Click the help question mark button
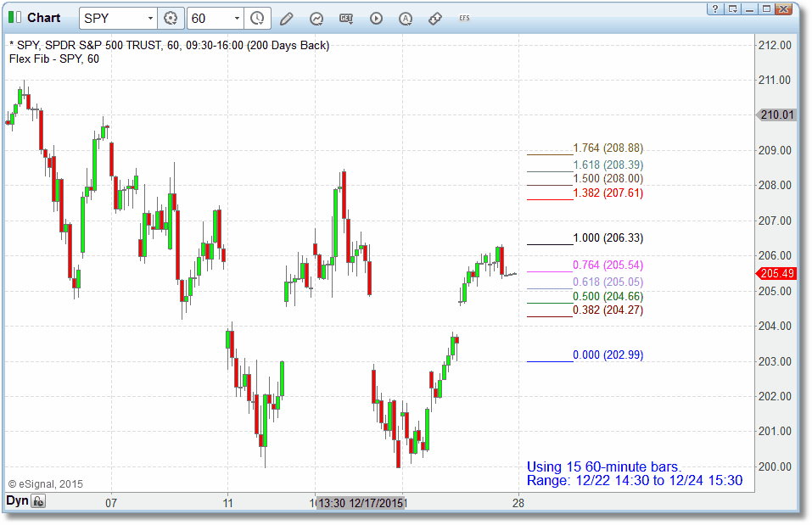Image resolution: width=812 pixels, height=525 pixels. (715, 8)
